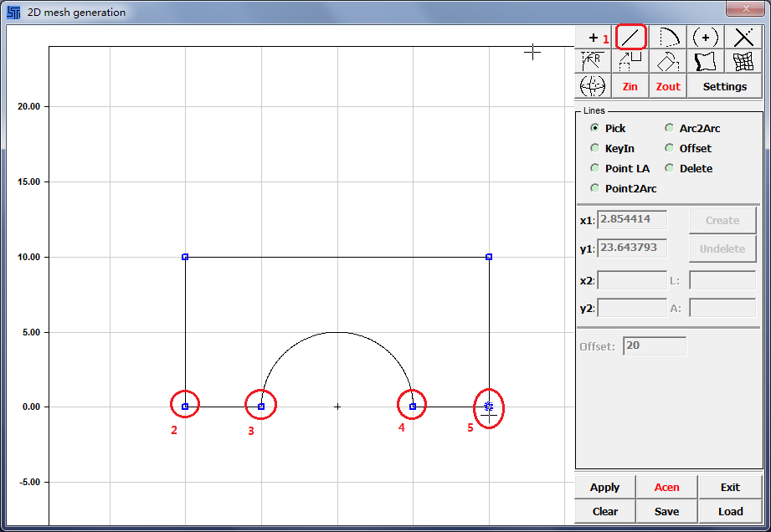This screenshot has width=771, height=532.
Task: Open the Settings button
Action: (724, 86)
